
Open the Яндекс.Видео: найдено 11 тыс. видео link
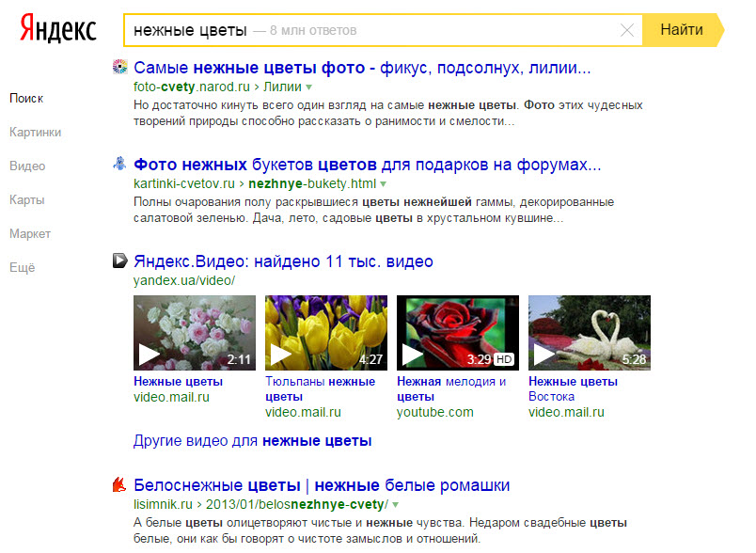(283, 261)
